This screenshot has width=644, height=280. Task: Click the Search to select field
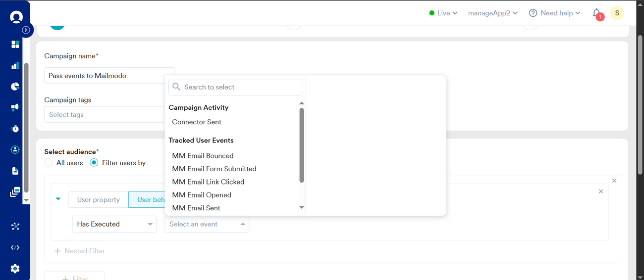(235, 87)
